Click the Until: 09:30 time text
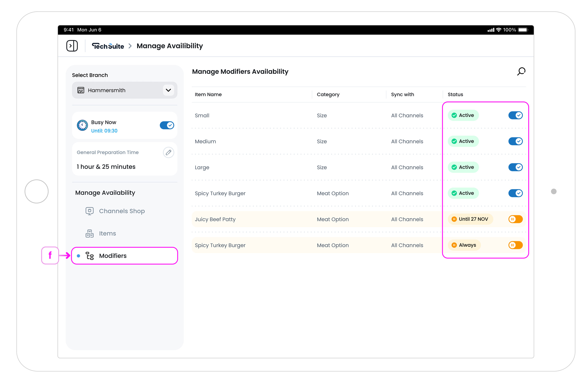588x383 pixels. (x=104, y=131)
